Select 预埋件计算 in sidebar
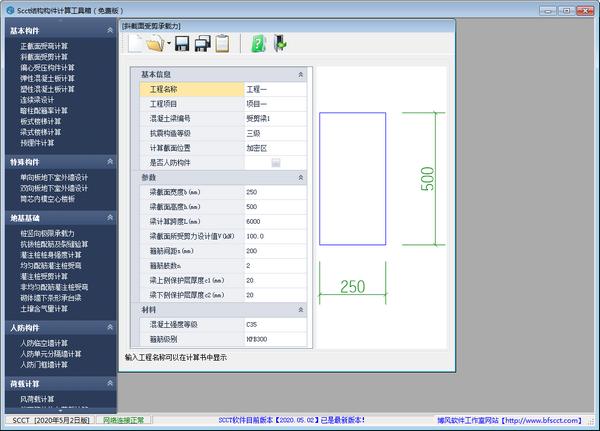 [37, 143]
